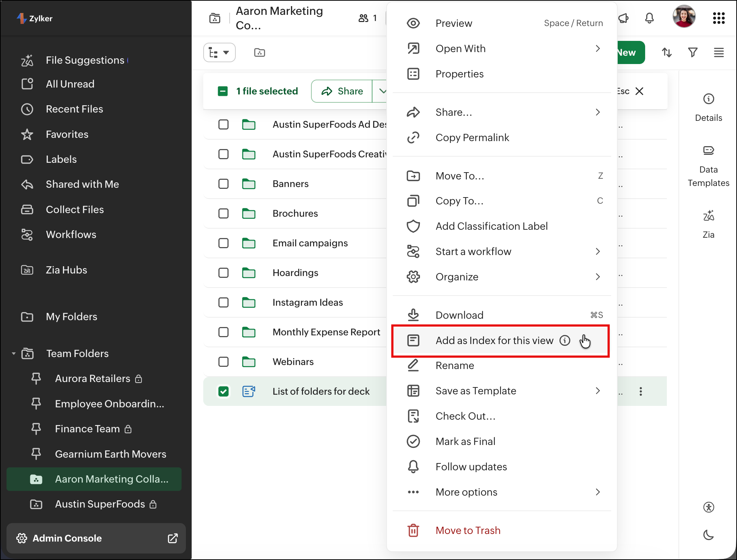This screenshot has width=737, height=560.
Task: Click the sort arrows icon
Action: coord(666,53)
